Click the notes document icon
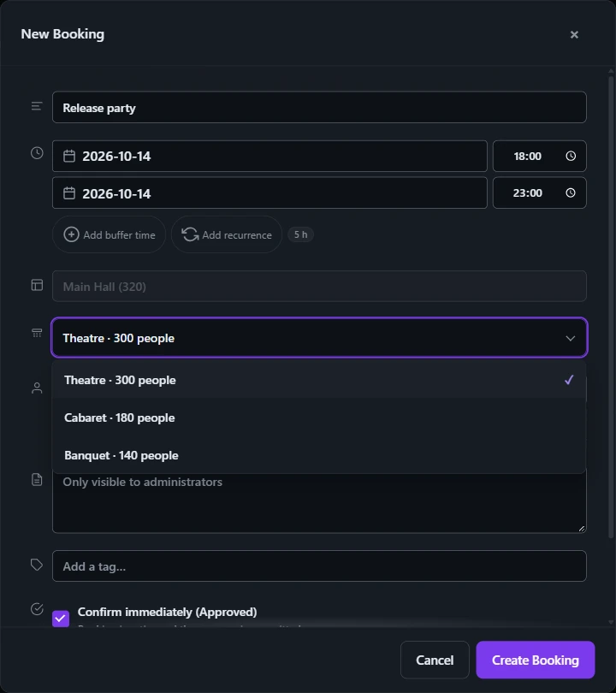This screenshot has width=616, height=693. click(x=37, y=479)
